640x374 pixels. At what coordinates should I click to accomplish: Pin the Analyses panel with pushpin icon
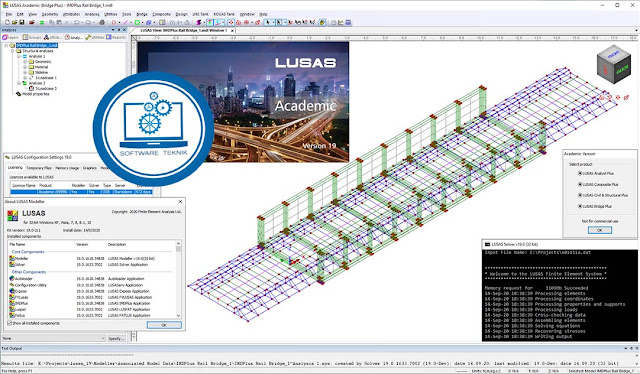118,30
